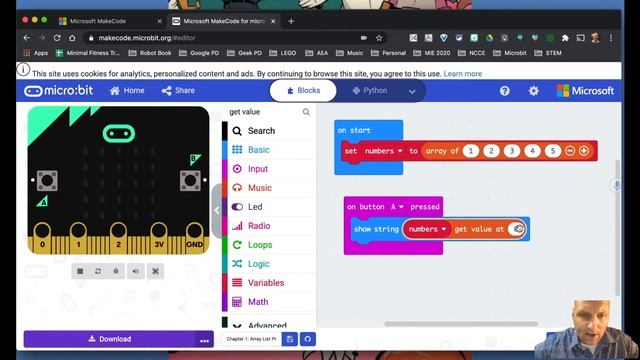Open the Logic blocks category
Screen dimensions: 640x360
[x=268, y=264]
